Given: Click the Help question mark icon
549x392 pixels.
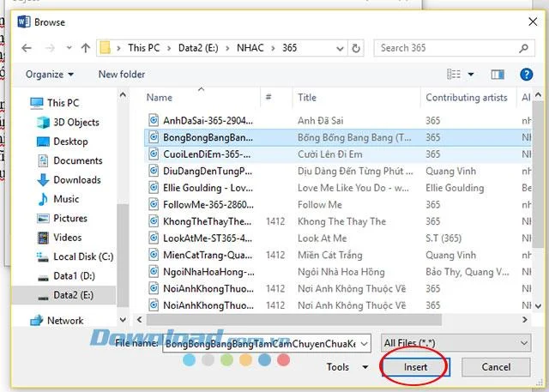Looking at the screenshot, I should point(526,75).
